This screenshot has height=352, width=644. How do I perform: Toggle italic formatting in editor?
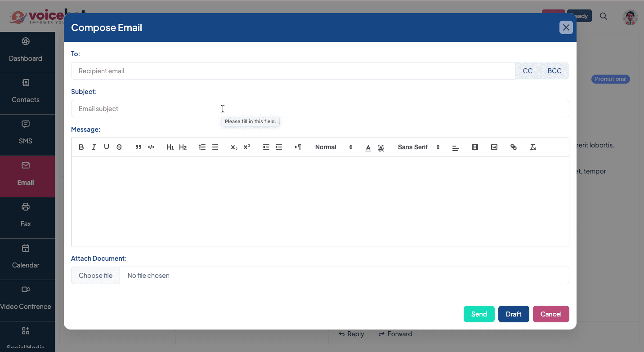pyautogui.click(x=94, y=147)
